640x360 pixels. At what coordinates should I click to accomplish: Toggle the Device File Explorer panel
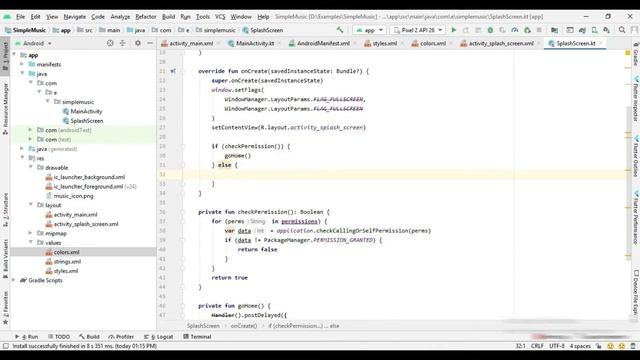[636, 293]
